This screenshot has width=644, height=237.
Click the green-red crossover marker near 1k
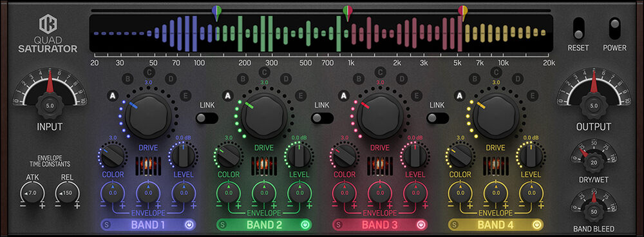348,13
